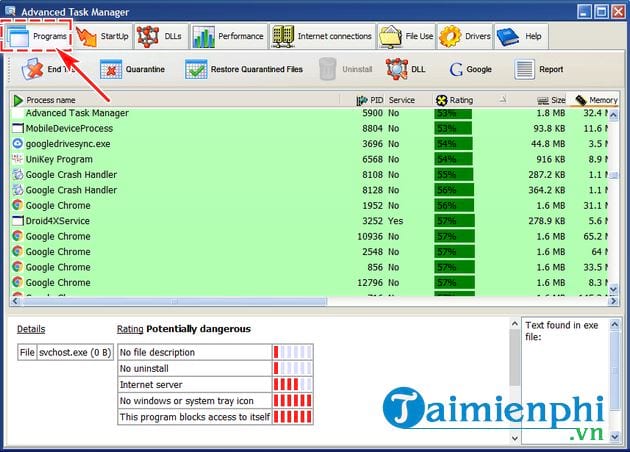Click the "No uninstall" row
Screen dimensions: 630x452
215,368
